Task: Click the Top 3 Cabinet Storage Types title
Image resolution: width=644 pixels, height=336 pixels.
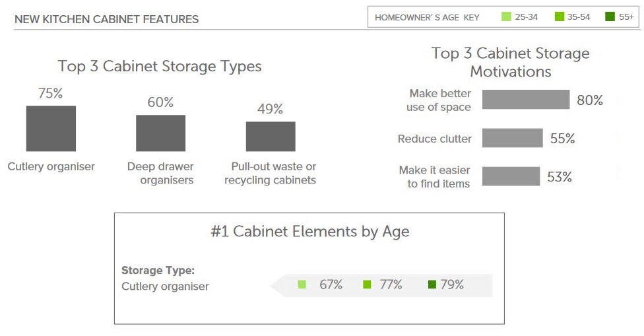Action: pyautogui.click(x=160, y=66)
